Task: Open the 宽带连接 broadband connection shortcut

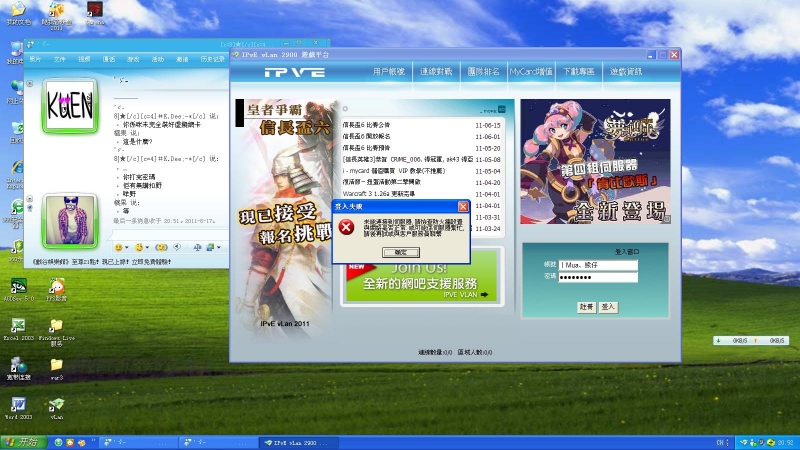Action: [x=18, y=368]
